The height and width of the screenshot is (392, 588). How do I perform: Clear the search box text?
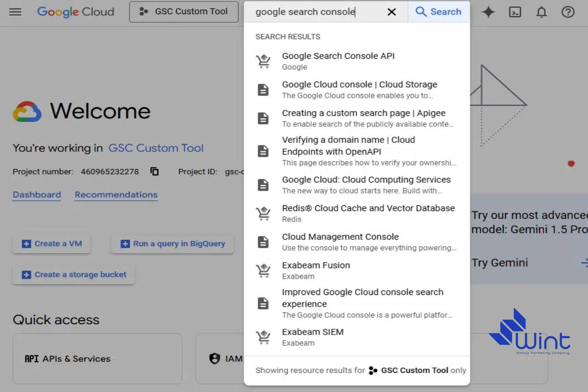392,12
